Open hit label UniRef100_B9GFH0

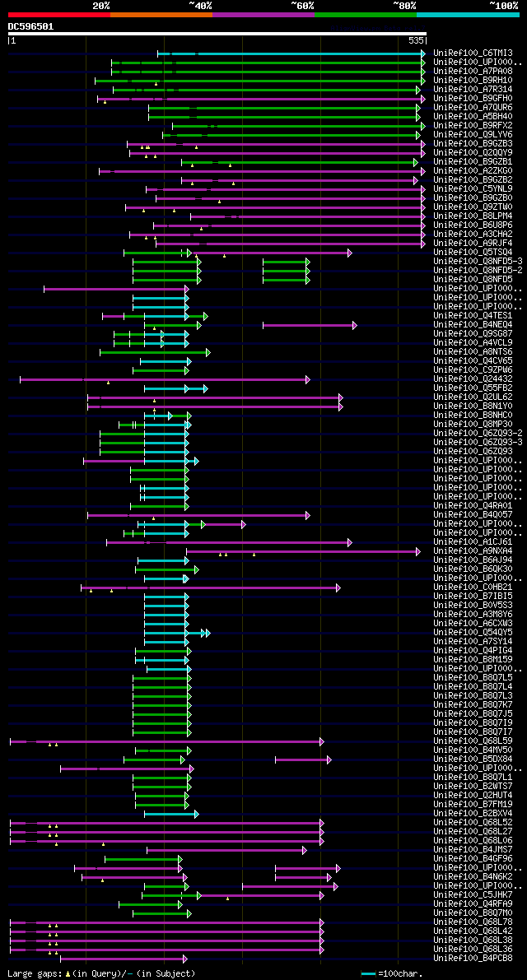473,99
